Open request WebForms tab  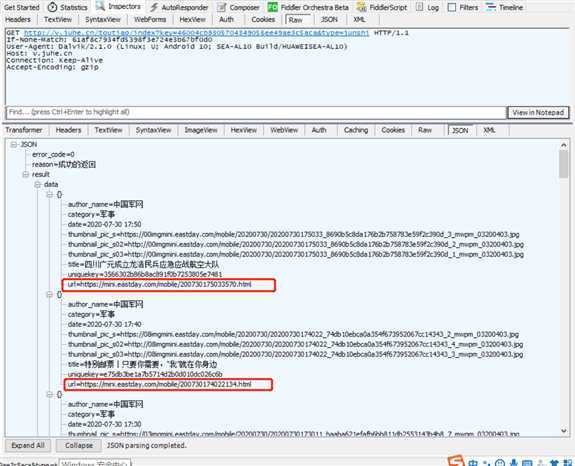coord(150,19)
